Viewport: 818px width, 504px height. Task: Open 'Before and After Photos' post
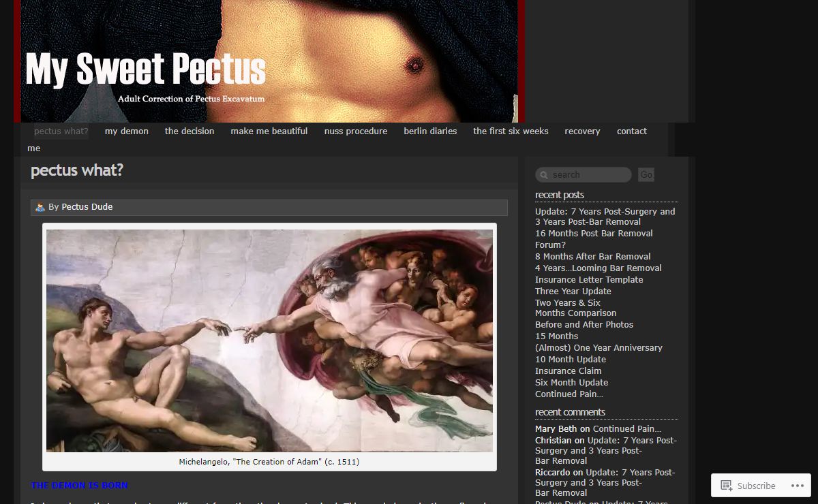[x=584, y=325]
